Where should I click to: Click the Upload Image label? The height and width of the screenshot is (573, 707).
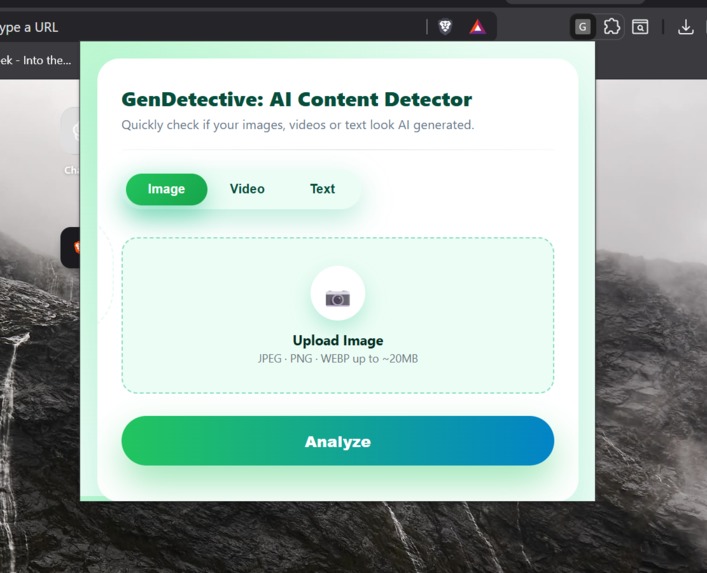338,340
